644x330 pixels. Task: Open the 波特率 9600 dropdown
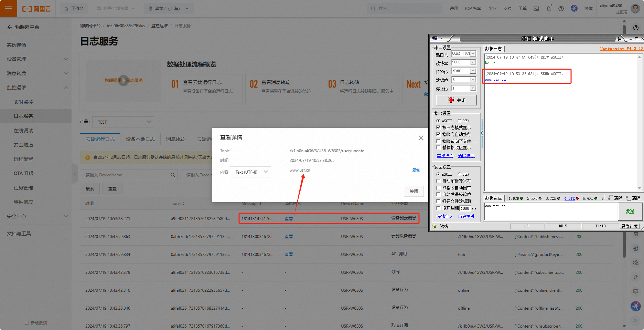pyautogui.click(x=473, y=62)
